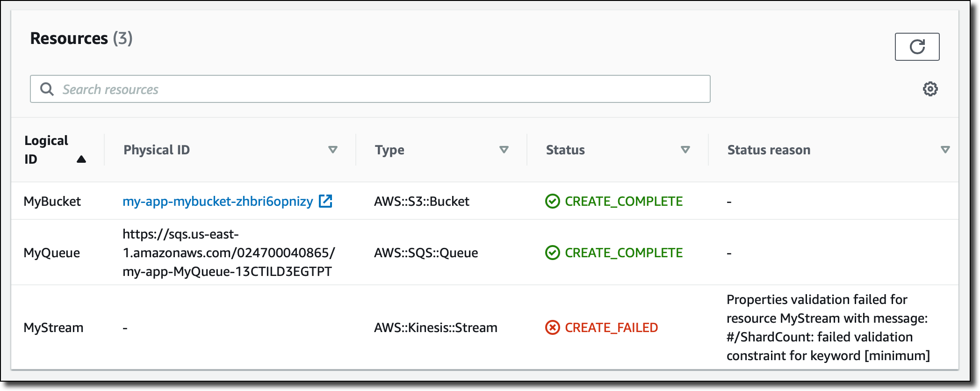Sort by Status column arrow
This screenshot has height=391, width=980.
(685, 150)
